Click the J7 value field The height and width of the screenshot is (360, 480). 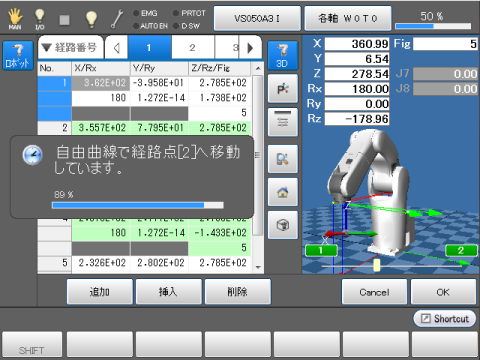pos(445,74)
